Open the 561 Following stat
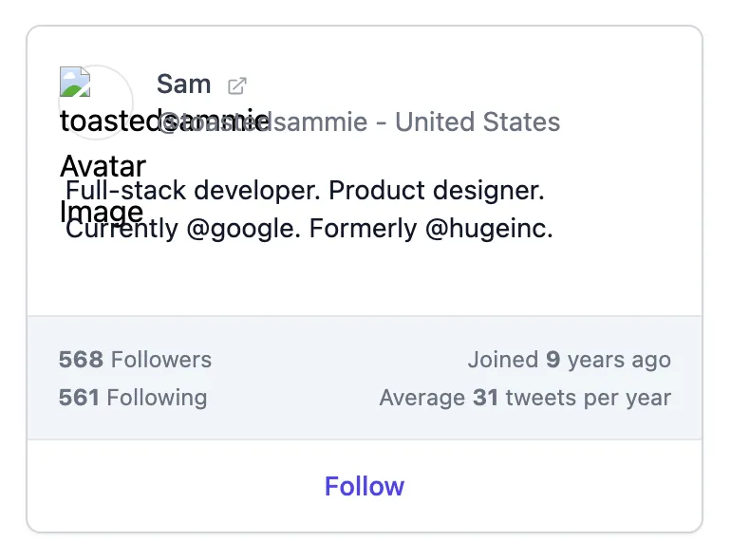Viewport: 731px width, 560px height. (132, 398)
